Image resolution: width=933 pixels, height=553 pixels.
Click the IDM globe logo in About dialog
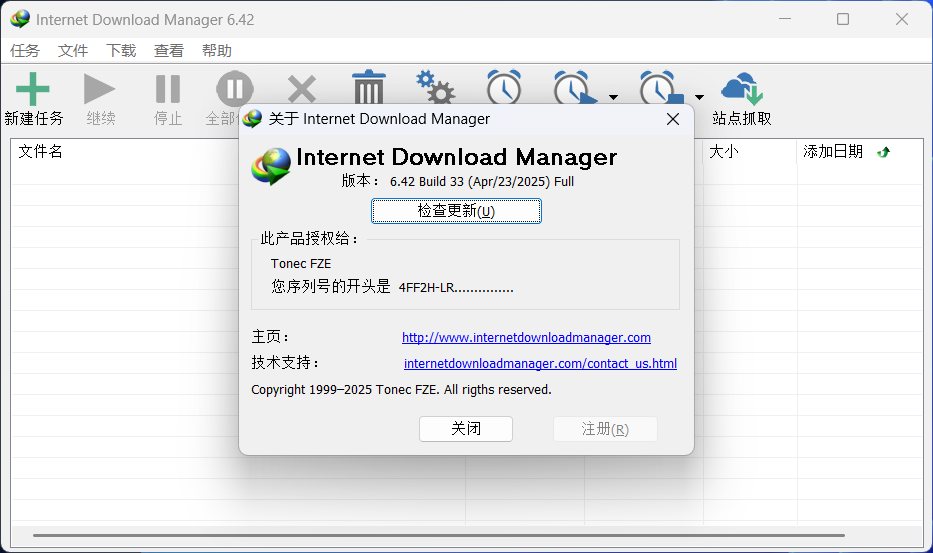(271, 167)
